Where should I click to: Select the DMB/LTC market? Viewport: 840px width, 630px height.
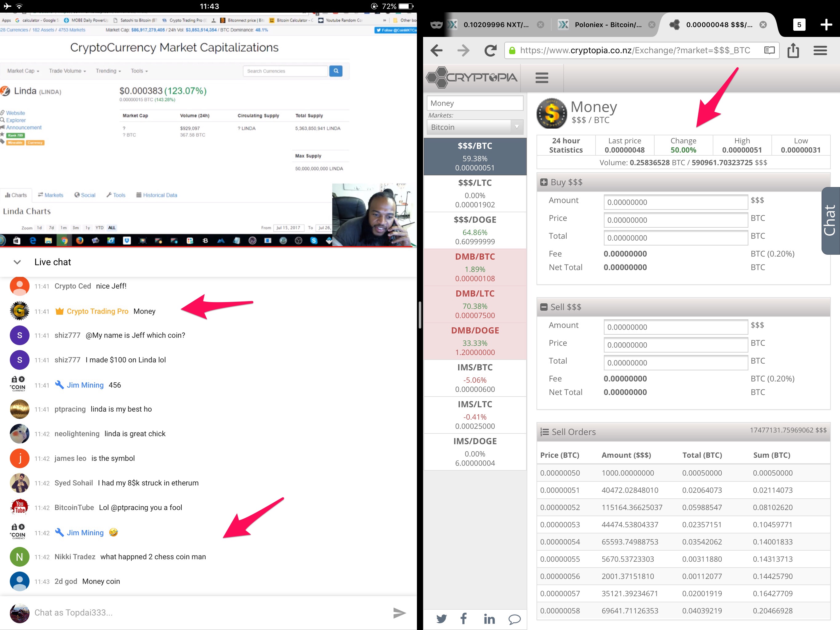pyautogui.click(x=475, y=304)
